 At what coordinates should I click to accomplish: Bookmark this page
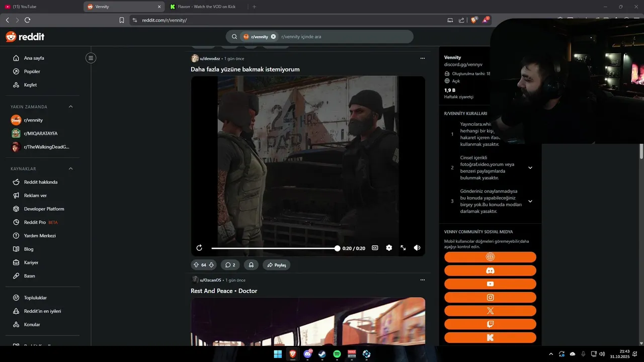122,20
